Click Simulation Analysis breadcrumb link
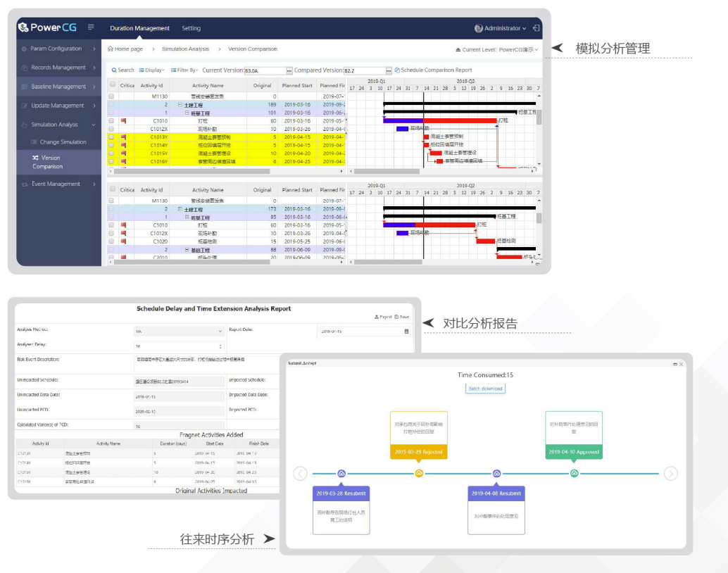Image resolution: width=728 pixels, height=573 pixels. (185, 49)
